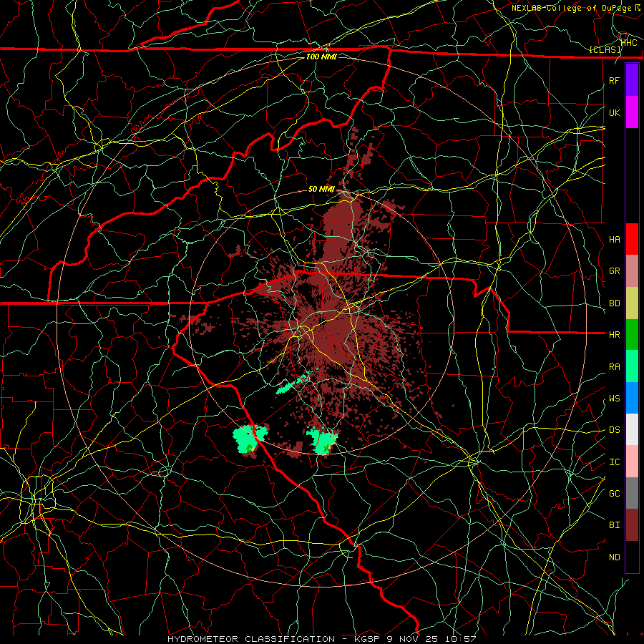The height and width of the screenshot is (644, 644).
Task: Click the RF legend label
Action: tap(615, 80)
